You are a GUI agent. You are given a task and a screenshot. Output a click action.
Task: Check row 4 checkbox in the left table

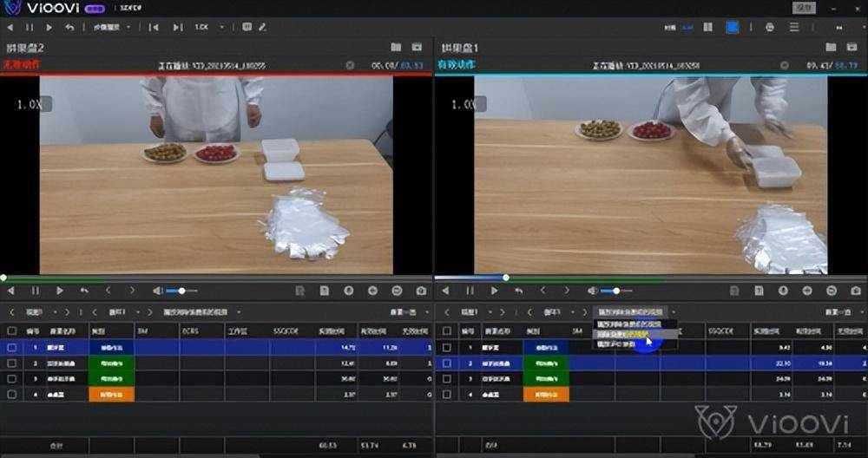11,395
